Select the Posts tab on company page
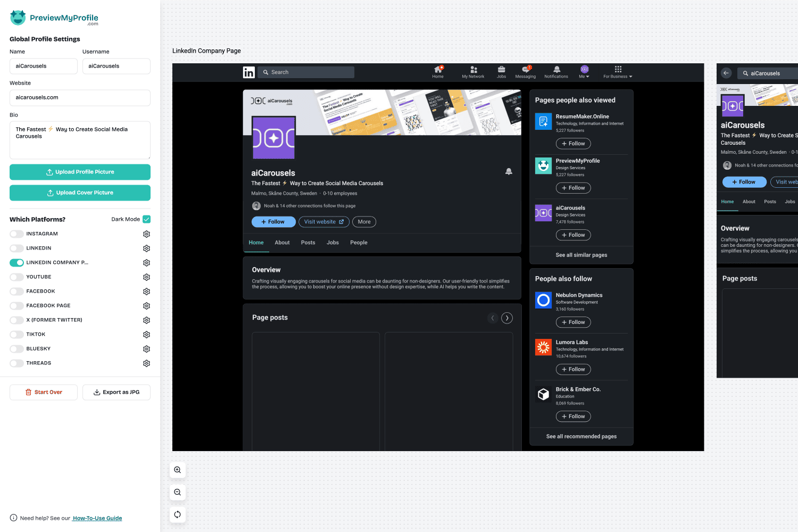Viewport: 798px width, 532px height. click(x=308, y=243)
